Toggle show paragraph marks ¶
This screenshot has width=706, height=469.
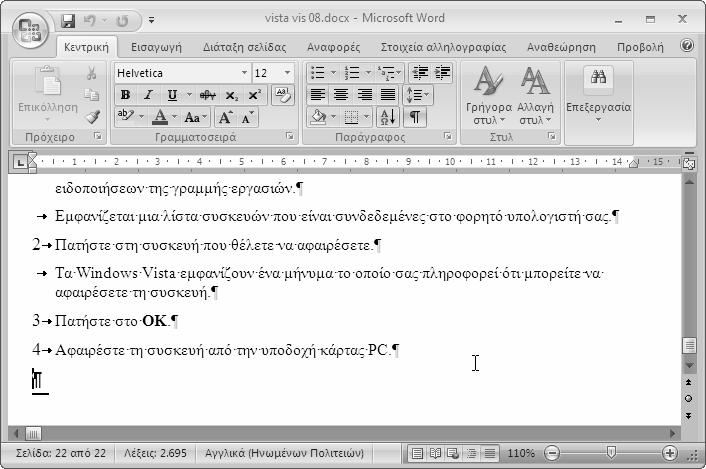415,117
